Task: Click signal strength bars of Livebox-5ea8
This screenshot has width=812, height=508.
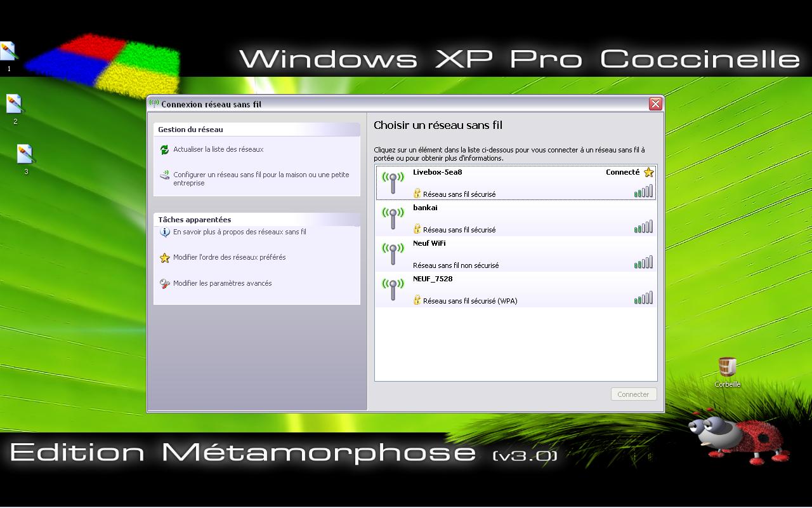Action: coord(643,191)
